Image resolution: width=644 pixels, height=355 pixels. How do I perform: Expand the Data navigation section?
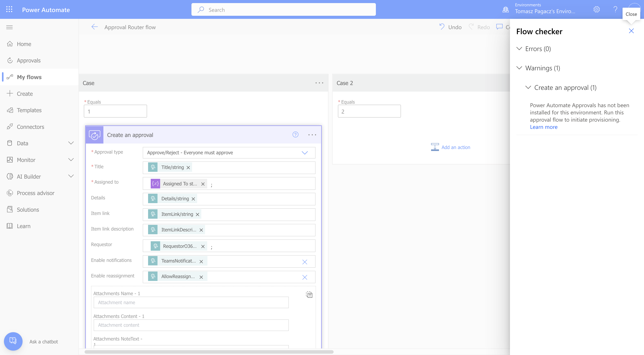tap(71, 143)
